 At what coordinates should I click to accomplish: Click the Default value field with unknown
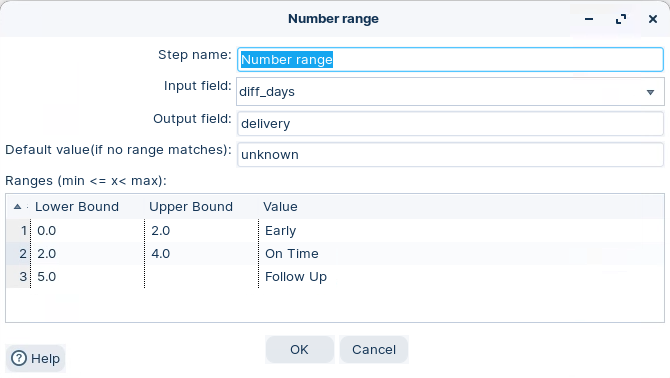pos(450,155)
